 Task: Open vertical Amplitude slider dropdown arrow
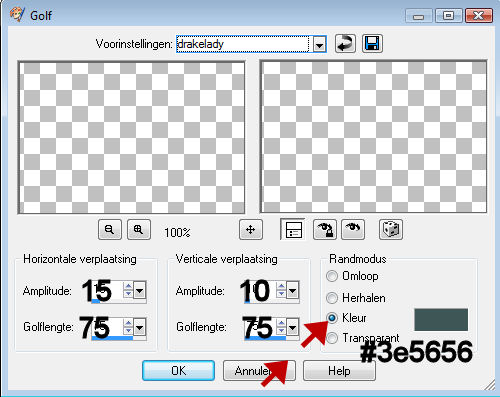(292, 291)
